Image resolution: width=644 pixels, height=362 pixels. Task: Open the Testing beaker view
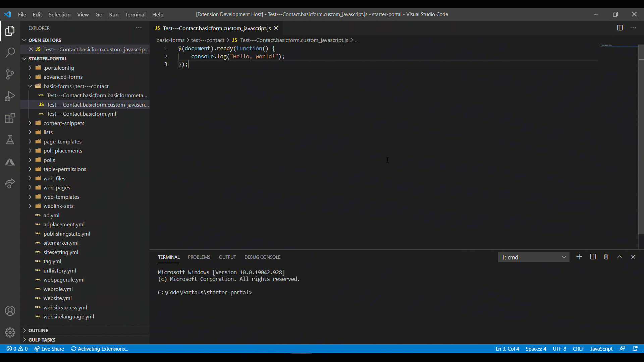click(x=10, y=140)
